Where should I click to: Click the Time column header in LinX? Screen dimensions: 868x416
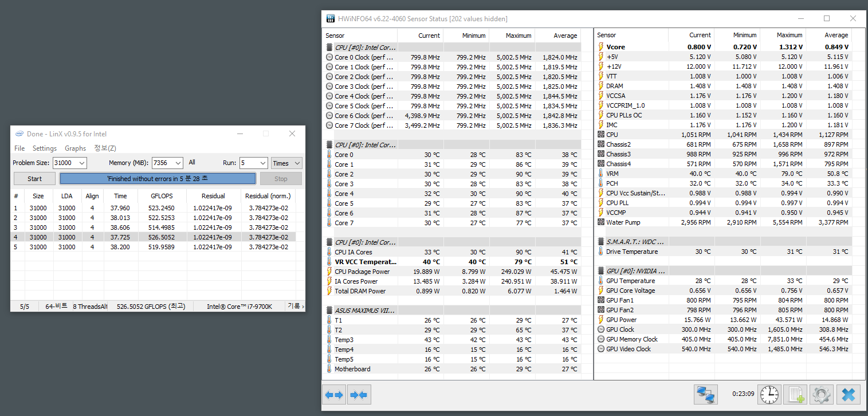point(120,196)
